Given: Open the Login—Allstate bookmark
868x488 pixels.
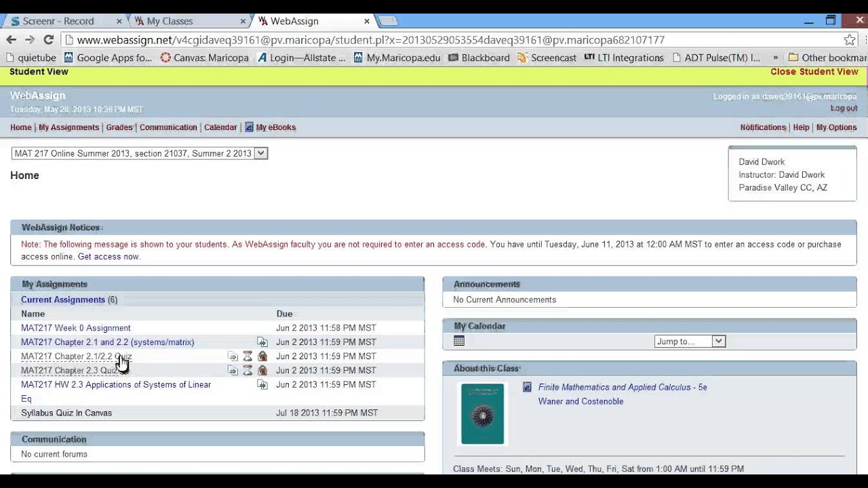Looking at the screenshot, I should click(302, 58).
